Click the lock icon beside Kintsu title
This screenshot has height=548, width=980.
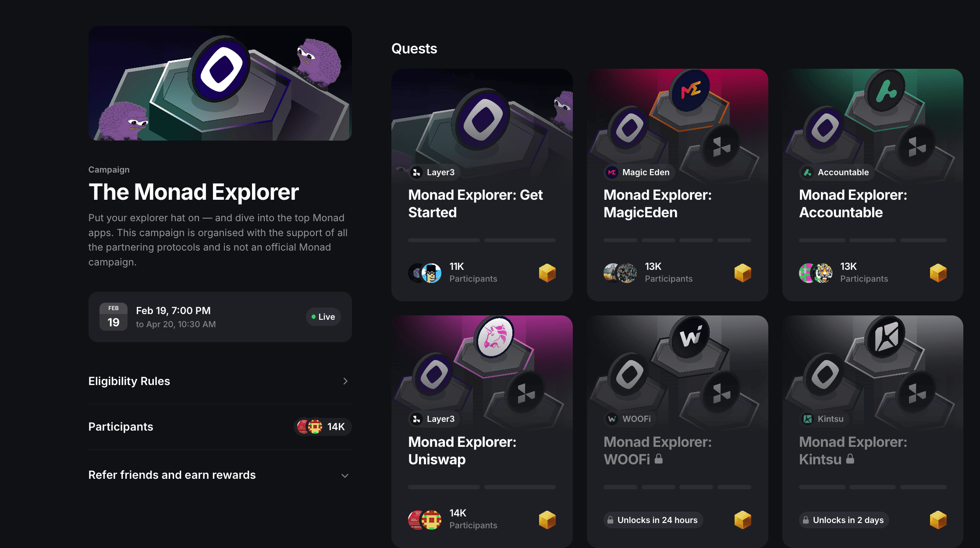click(x=850, y=459)
